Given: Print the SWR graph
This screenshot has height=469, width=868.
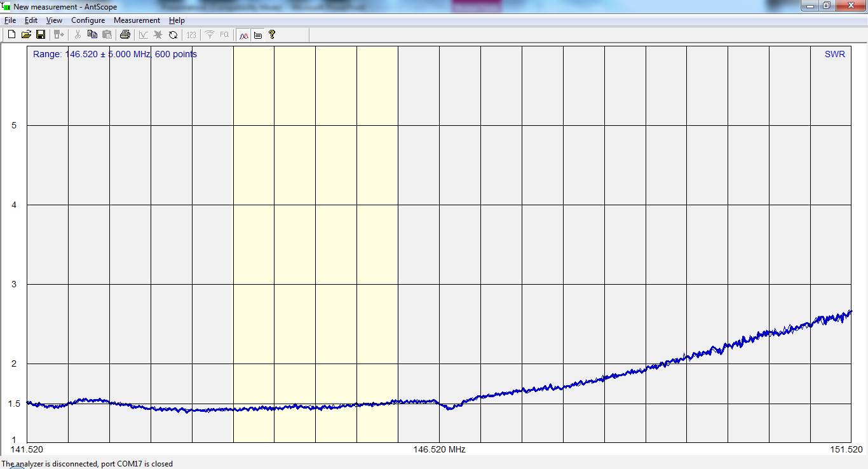Looking at the screenshot, I should click(x=125, y=35).
